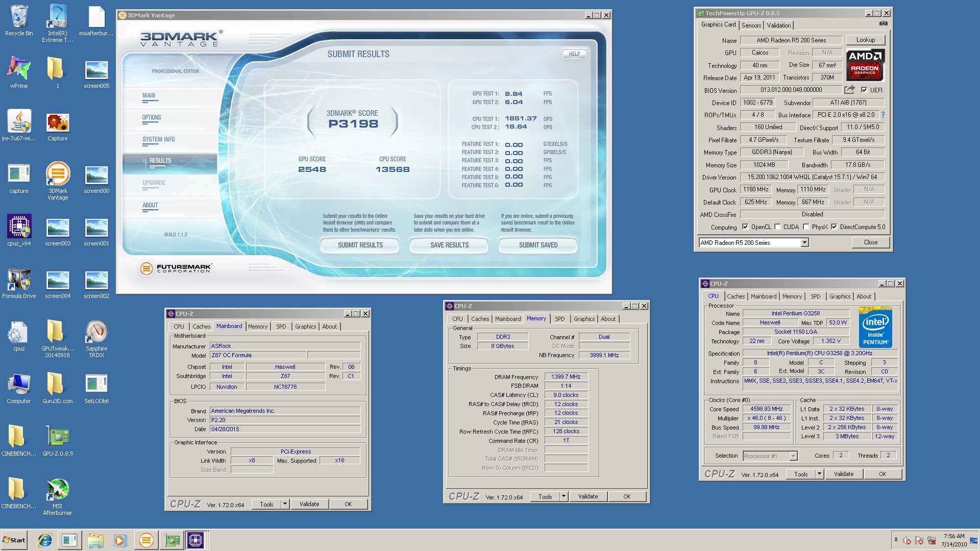The width and height of the screenshot is (980, 551).
Task: Click the CPU-Z Core Speed value field
Action: coord(767,409)
